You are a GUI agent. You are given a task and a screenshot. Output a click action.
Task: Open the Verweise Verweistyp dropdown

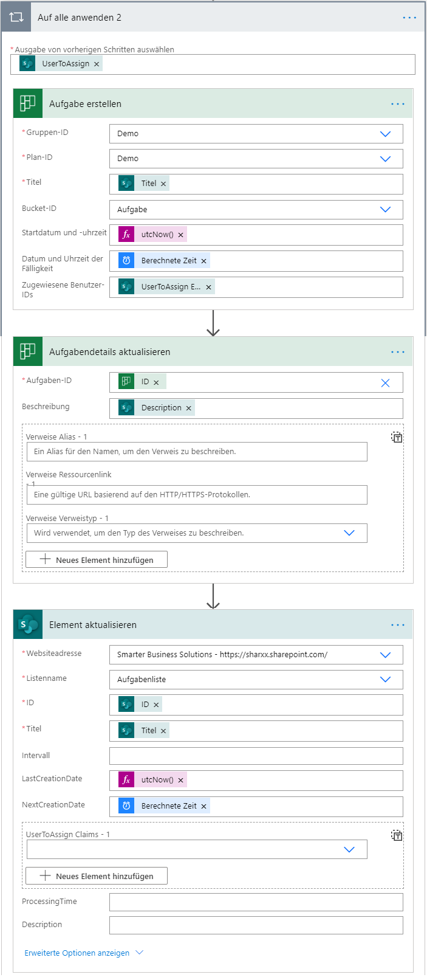(x=350, y=532)
